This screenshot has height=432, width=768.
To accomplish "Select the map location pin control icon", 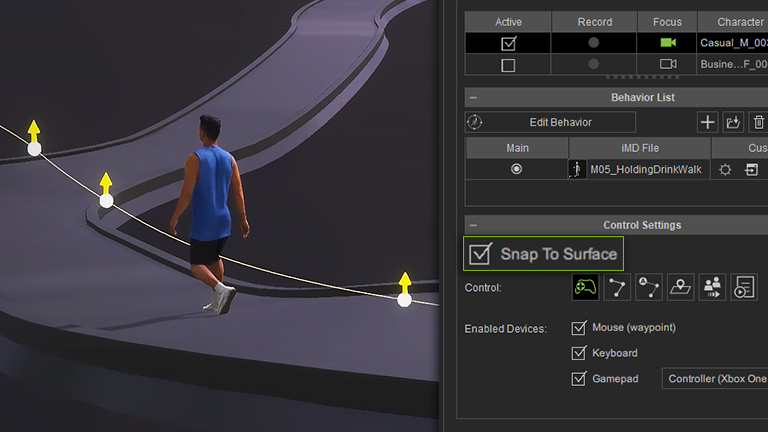I will click(680, 288).
